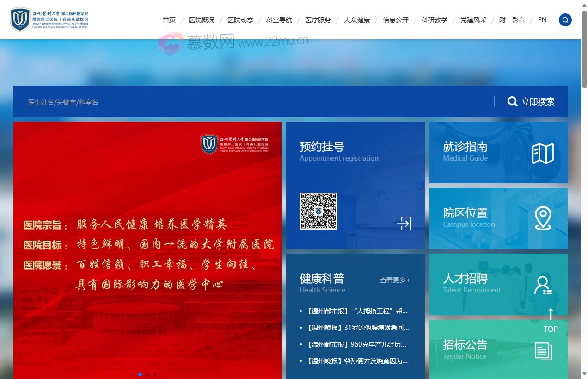The width and height of the screenshot is (588, 379).
Task: Select the second carousel dot indicator
Action: click(148, 375)
